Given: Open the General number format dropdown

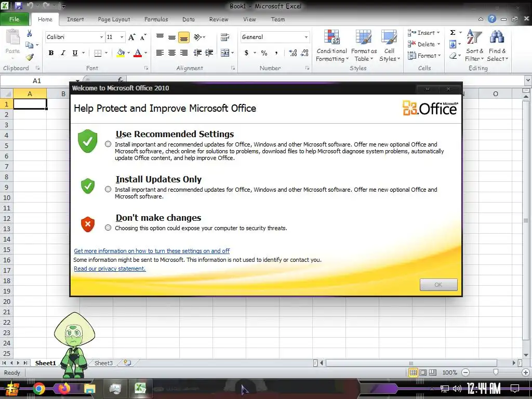Looking at the screenshot, I should [x=306, y=37].
